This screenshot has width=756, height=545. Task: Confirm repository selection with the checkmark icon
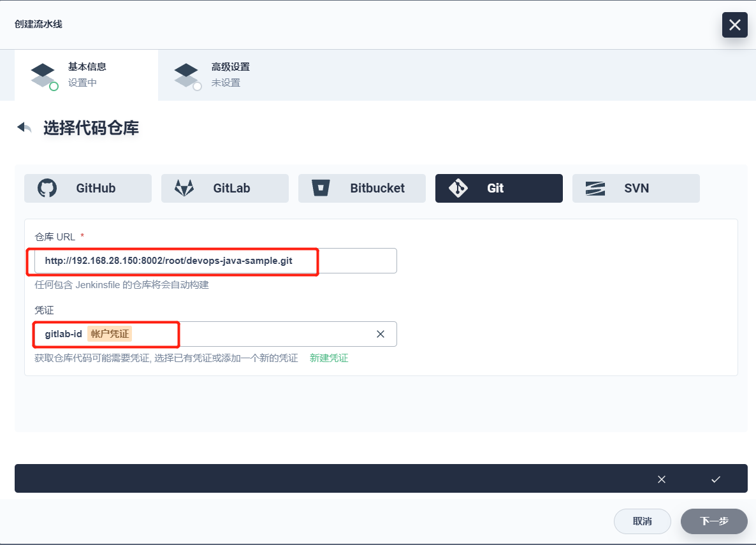coord(715,479)
